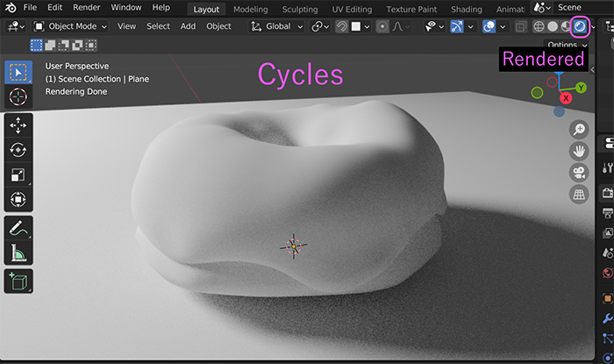Open the View Layer properties tab
Screen dimensions: 614x364
pyautogui.click(x=607, y=233)
